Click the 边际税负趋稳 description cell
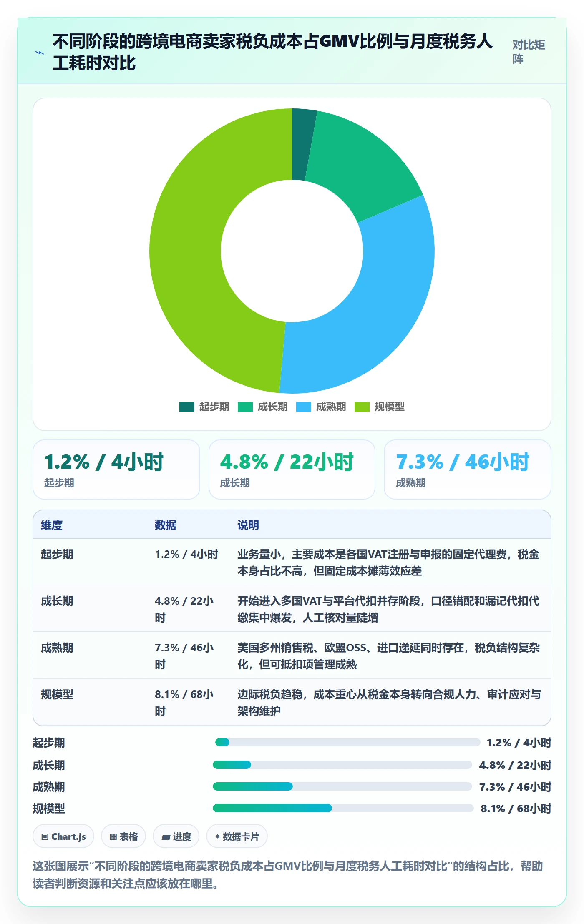Image resolution: width=584 pixels, height=924 pixels. [389, 703]
